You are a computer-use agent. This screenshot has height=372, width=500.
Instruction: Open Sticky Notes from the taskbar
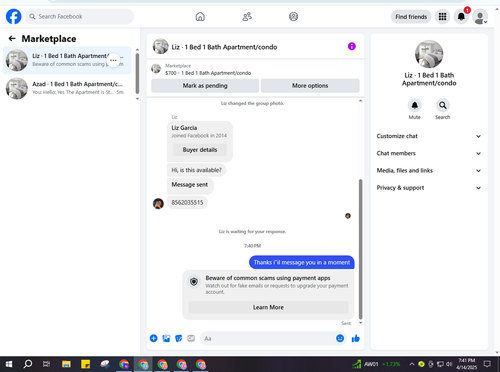click(86, 364)
